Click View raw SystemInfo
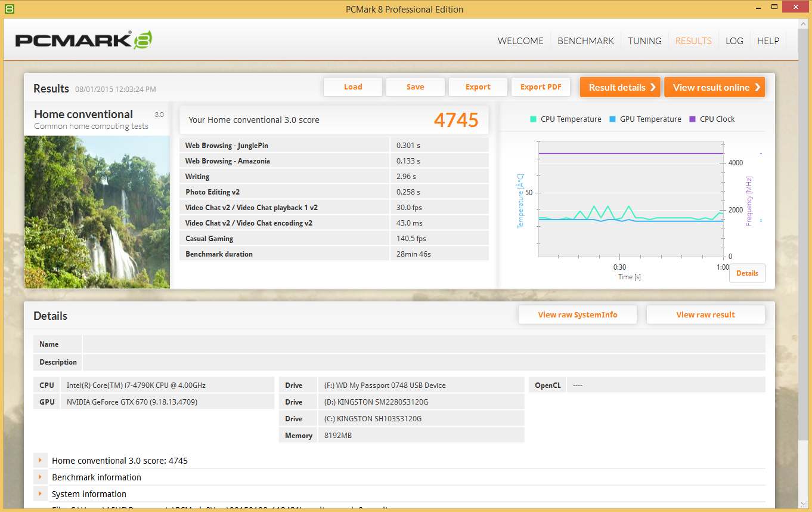 (578, 314)
